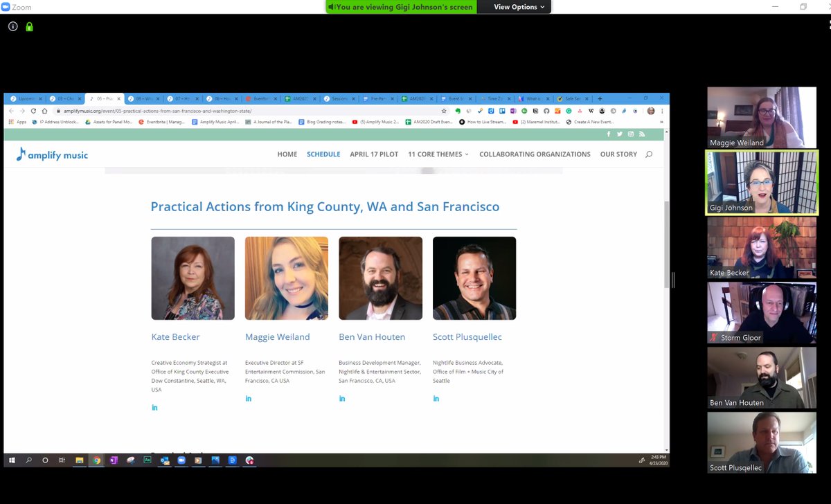Click the browser reload button

point(33,111)
